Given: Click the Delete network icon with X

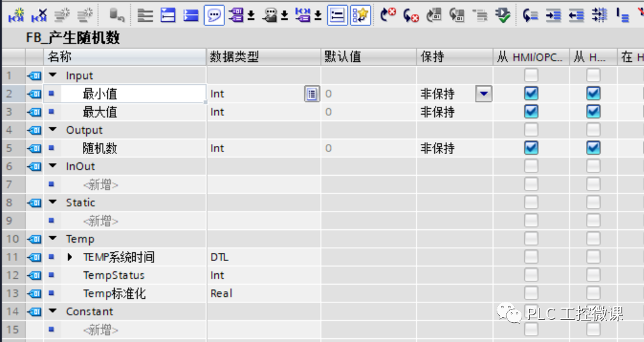Looking at the screenshot, I should (39, 15).
